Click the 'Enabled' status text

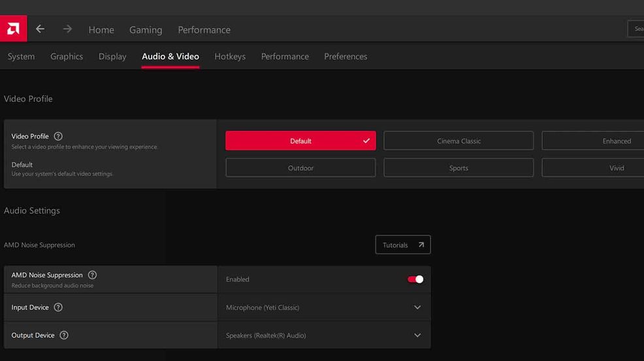pos(237,279)
